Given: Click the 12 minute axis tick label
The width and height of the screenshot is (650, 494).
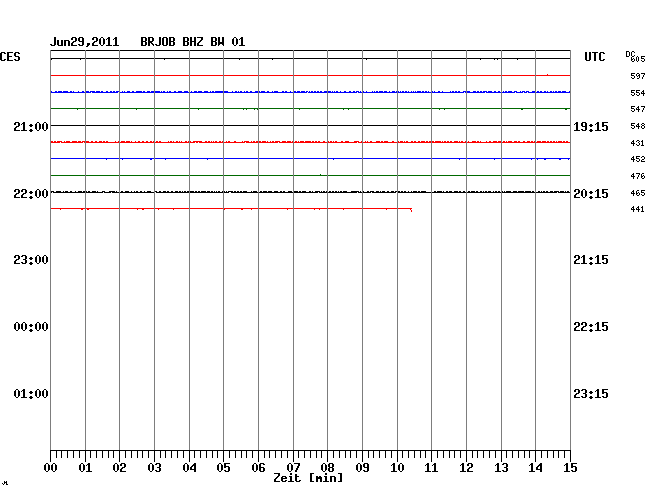Looking at the screenshot, I should (466, 468).
